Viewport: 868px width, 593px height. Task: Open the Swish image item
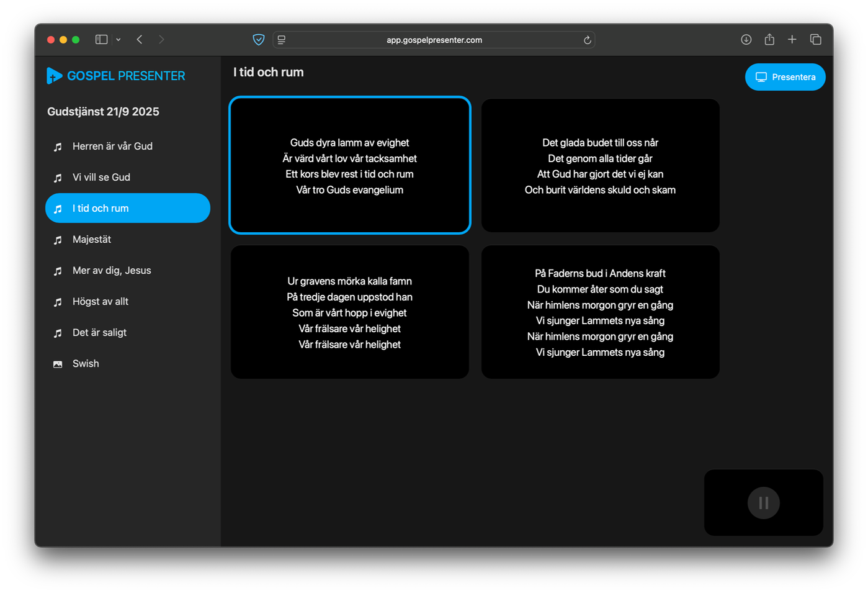coord(86,364)
